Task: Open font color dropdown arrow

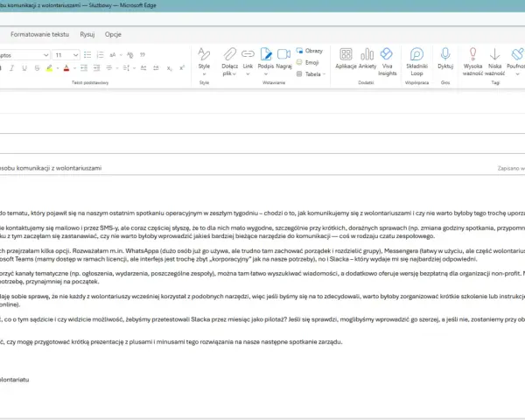Action: [74, 68]
